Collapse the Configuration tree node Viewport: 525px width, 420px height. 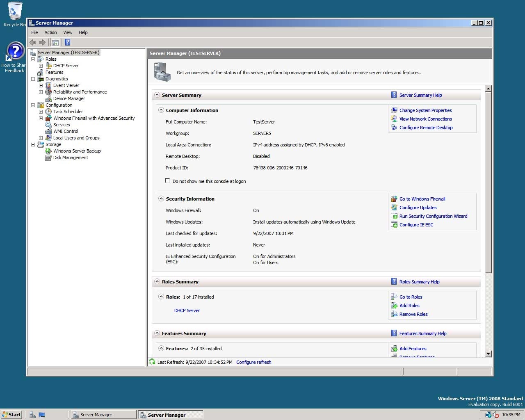[33, 105]
